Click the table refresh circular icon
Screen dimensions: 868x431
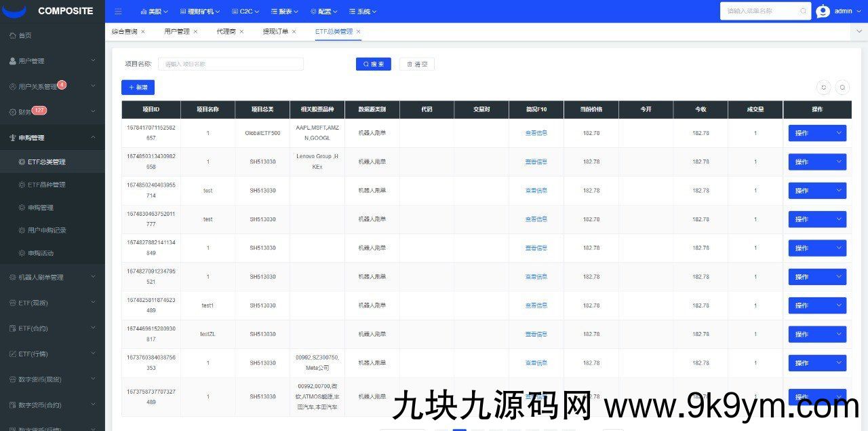click(823, 88)
